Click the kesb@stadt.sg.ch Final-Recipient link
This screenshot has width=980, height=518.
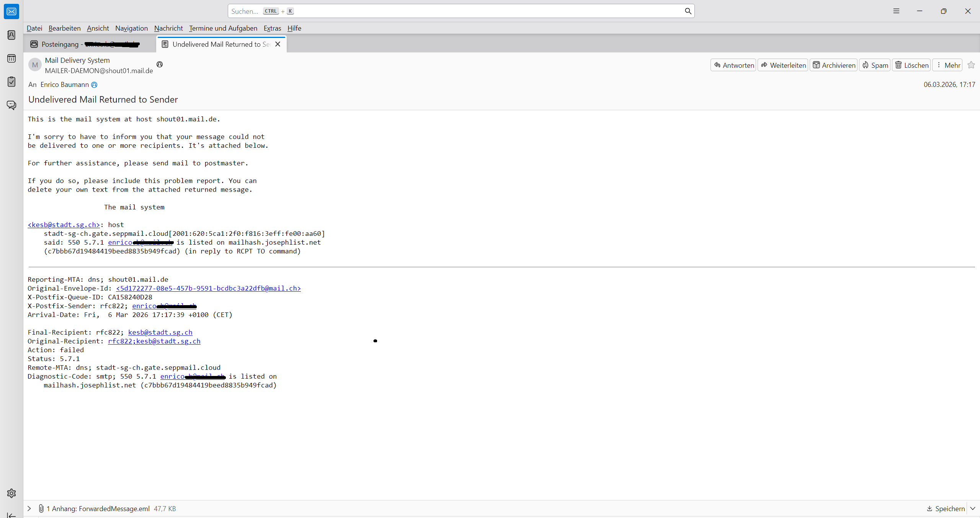(160, 332)
